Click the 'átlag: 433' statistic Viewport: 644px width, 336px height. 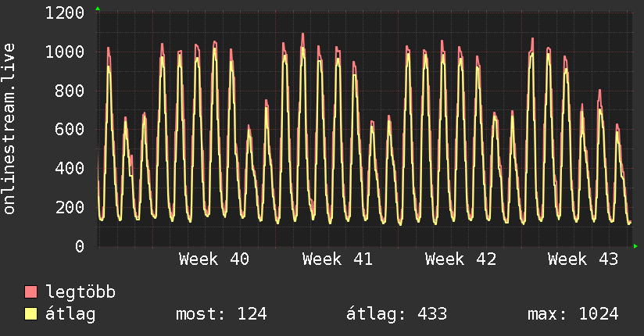[396, 314]
